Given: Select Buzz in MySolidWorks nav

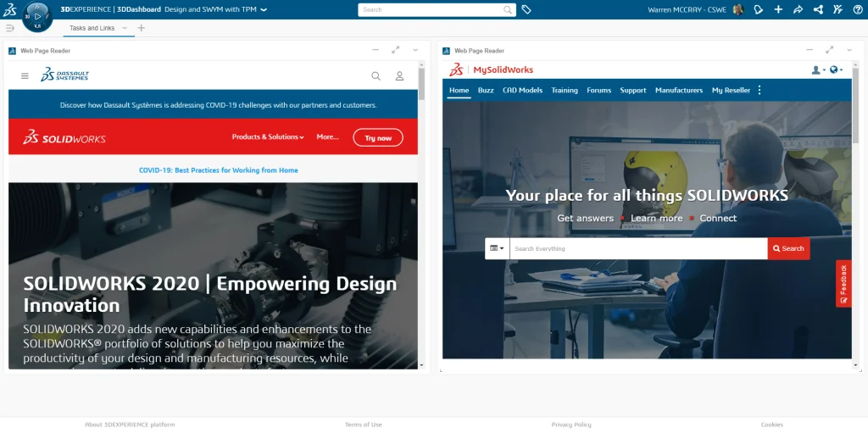Looking at the screenshot, I should [x=486, y=91].
